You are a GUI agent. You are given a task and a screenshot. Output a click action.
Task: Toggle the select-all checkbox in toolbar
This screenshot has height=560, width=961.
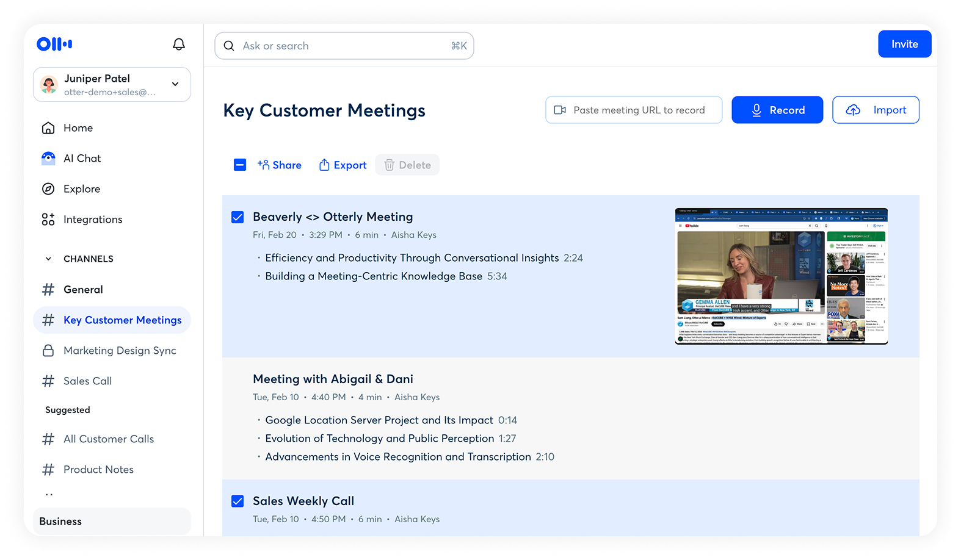[x=240, y=165]
